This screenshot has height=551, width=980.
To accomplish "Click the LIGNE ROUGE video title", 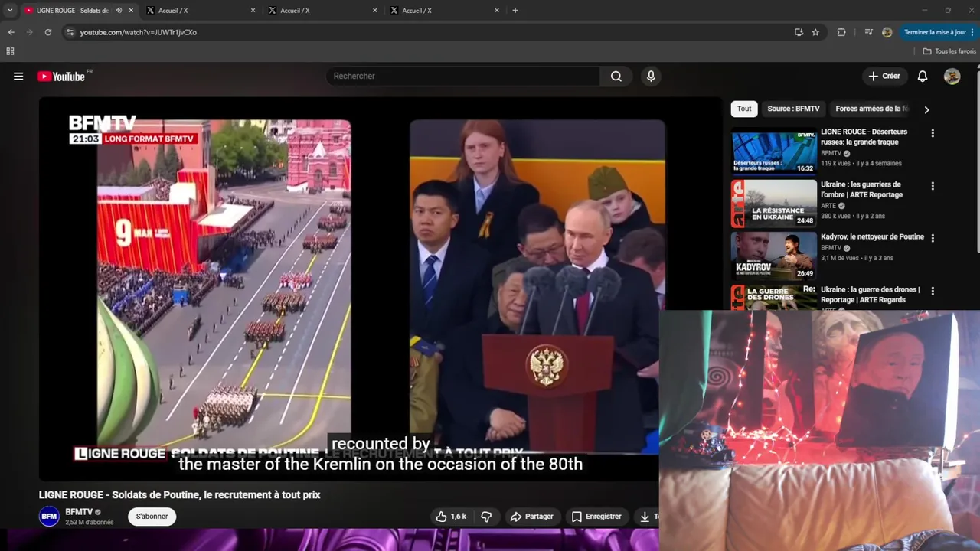I will [179, 495].
